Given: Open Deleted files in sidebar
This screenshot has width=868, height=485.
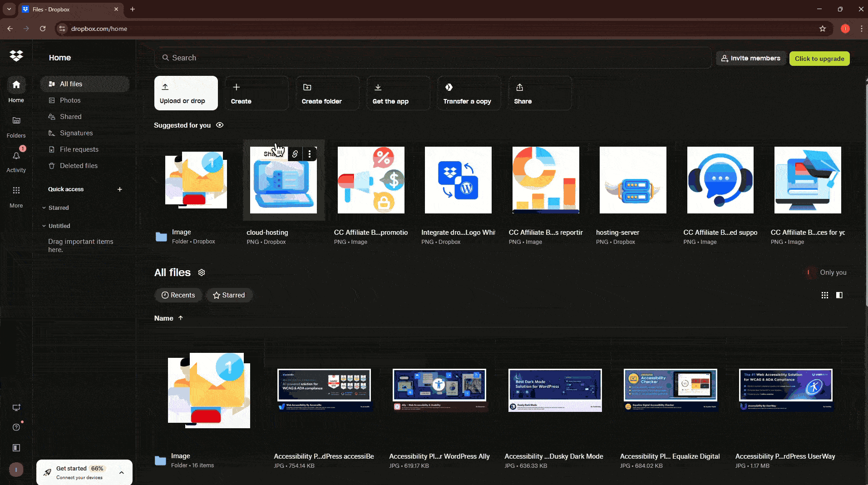Looking at the screenshot, I should coord(85,166).
